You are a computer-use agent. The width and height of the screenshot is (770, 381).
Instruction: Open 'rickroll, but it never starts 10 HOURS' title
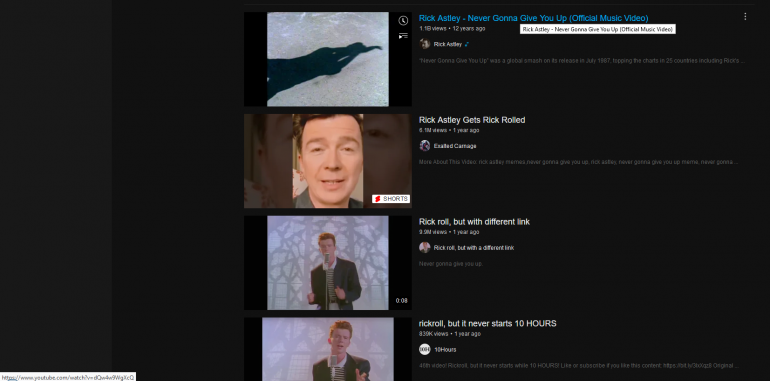point(488,324)
